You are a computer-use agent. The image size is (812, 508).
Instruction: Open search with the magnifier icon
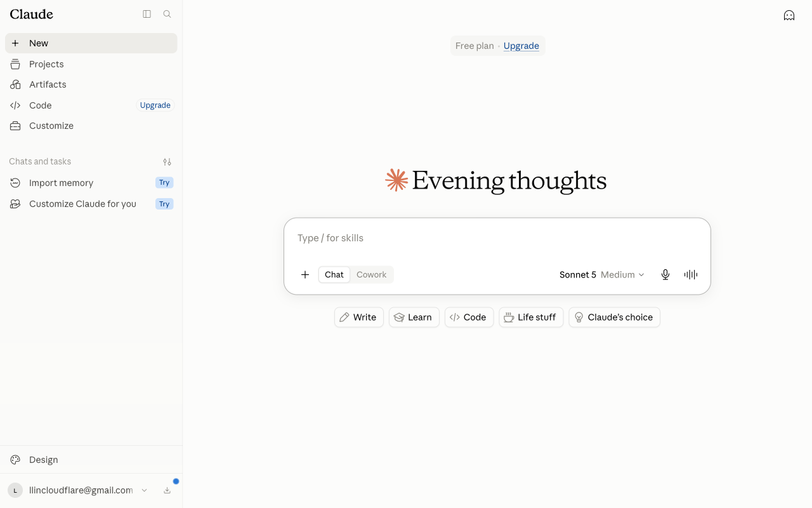[167, 14]
